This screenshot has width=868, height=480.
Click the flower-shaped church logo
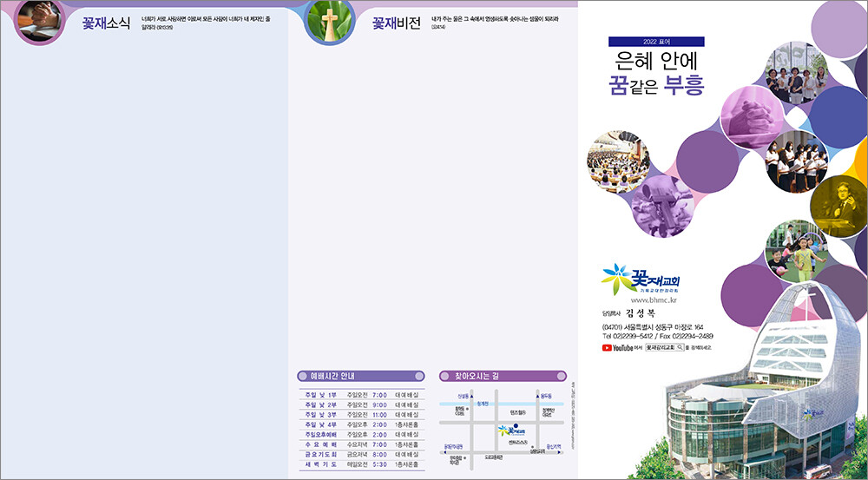tap(617, 279)
